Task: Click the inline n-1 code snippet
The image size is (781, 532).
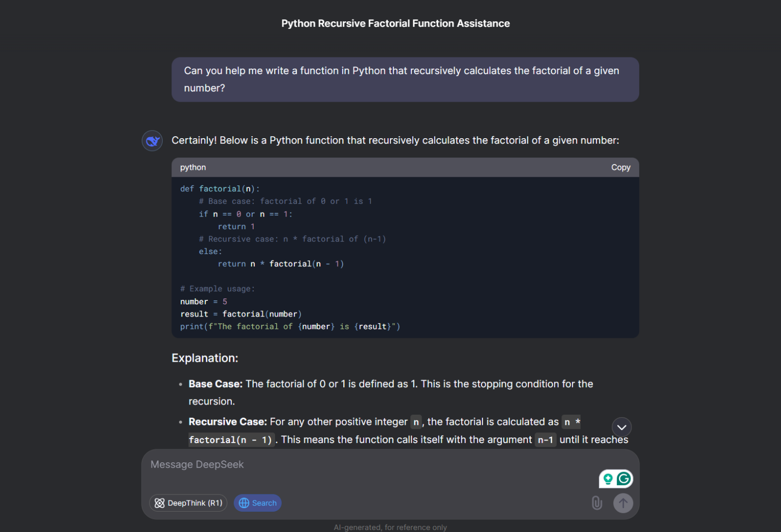Action: point(545,440)
